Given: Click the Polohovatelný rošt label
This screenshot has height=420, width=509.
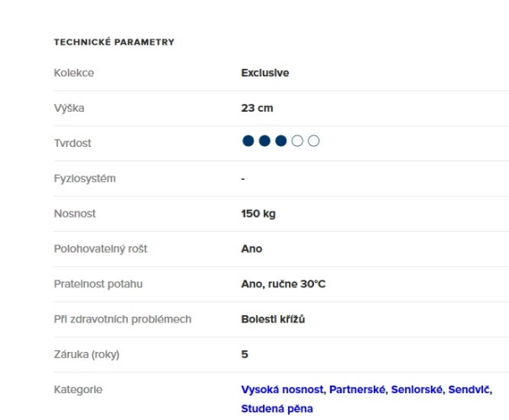Looking at the screenshot, I should pos(101,249).
